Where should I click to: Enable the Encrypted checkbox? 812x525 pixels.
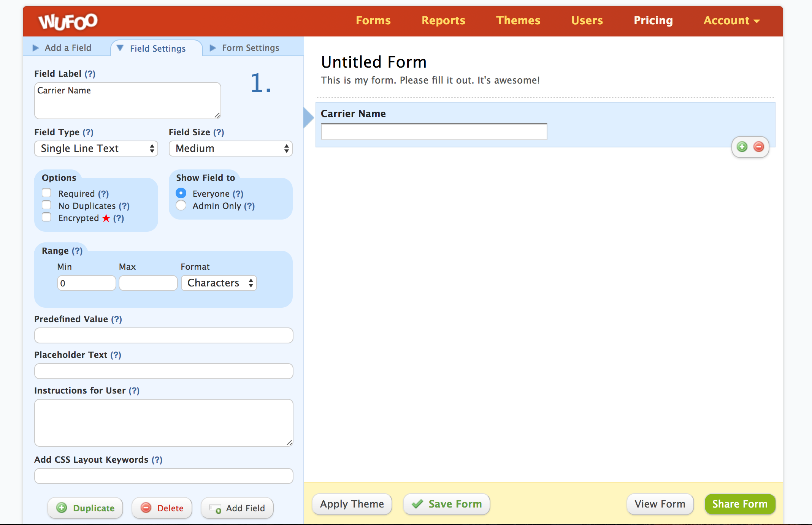pos(46,217)
